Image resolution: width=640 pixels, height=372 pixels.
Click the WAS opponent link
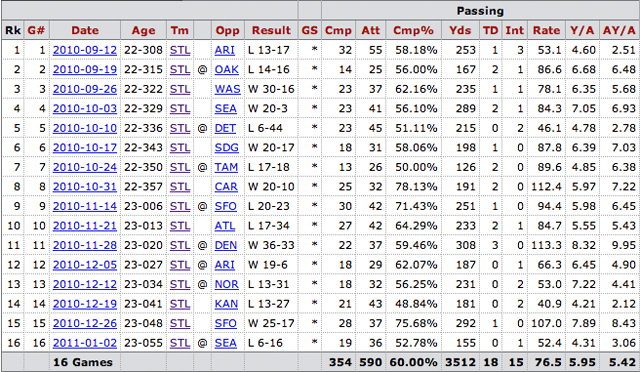pos(227,89)
